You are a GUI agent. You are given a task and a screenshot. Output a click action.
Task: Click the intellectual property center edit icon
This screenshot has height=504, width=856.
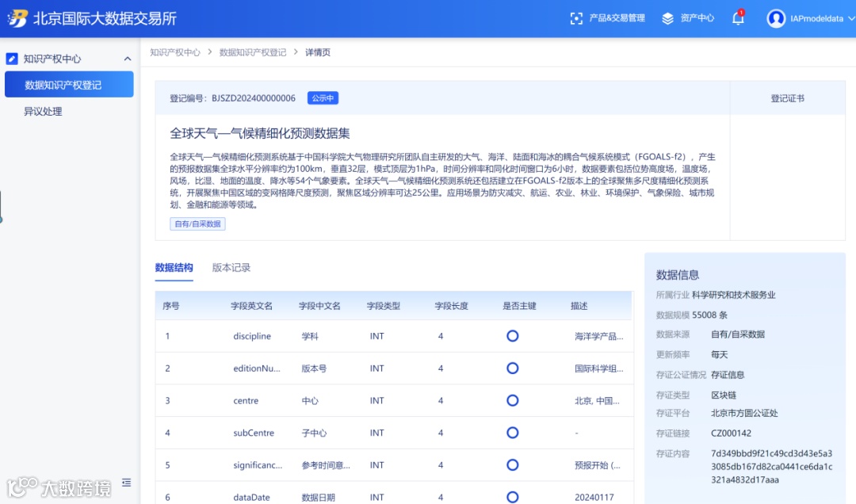(x=12, y=59)
